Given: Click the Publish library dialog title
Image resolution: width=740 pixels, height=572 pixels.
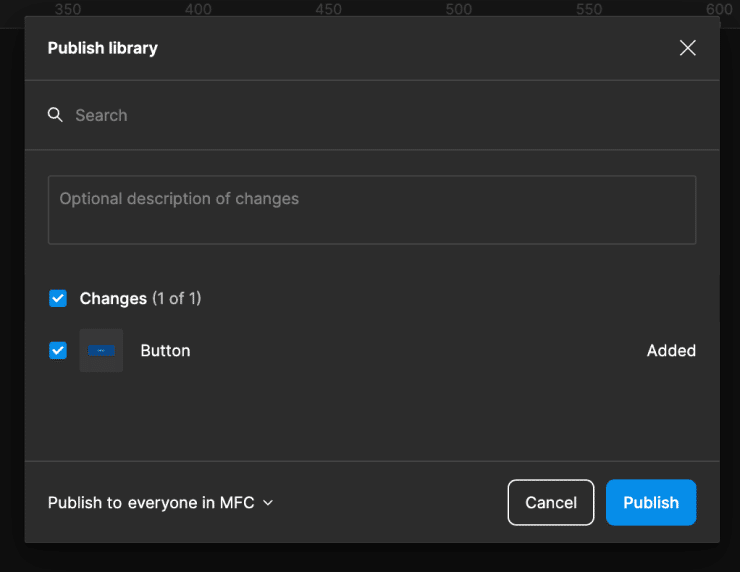Looking at the screenshot, I should point(103,48).
